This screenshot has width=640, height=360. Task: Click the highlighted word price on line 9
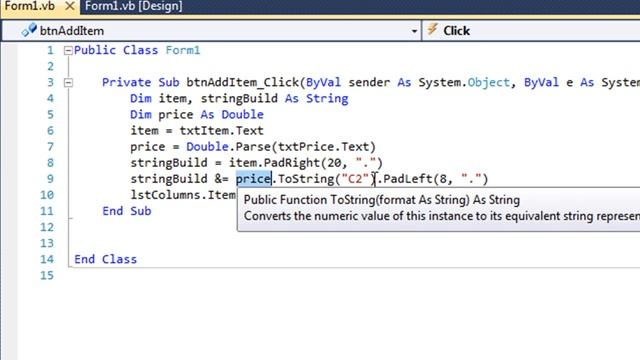coord(253,179)
